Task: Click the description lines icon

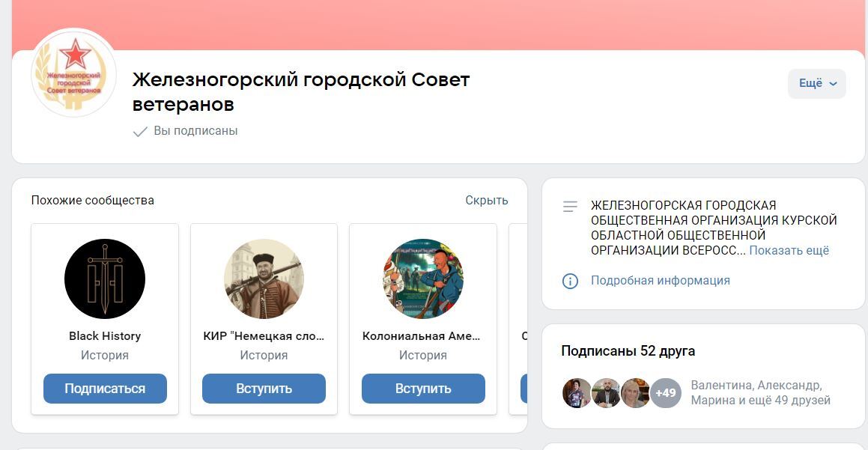Action: pyautogui.click(x=570, y=207)
